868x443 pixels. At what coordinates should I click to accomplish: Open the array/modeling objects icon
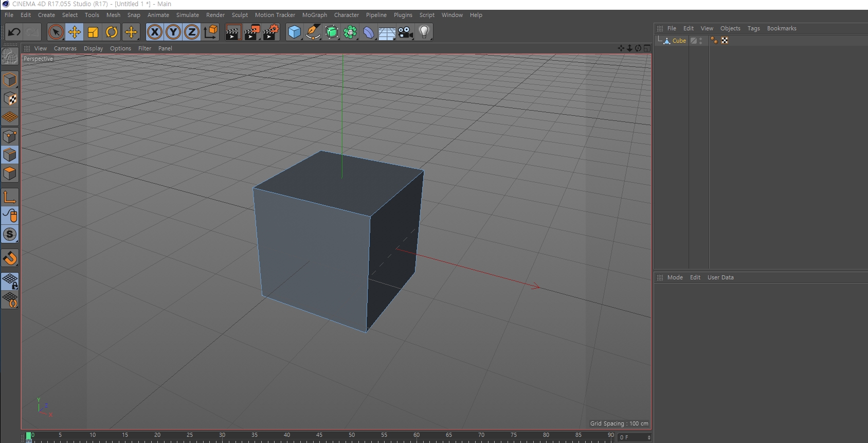[x=350, y=32]
